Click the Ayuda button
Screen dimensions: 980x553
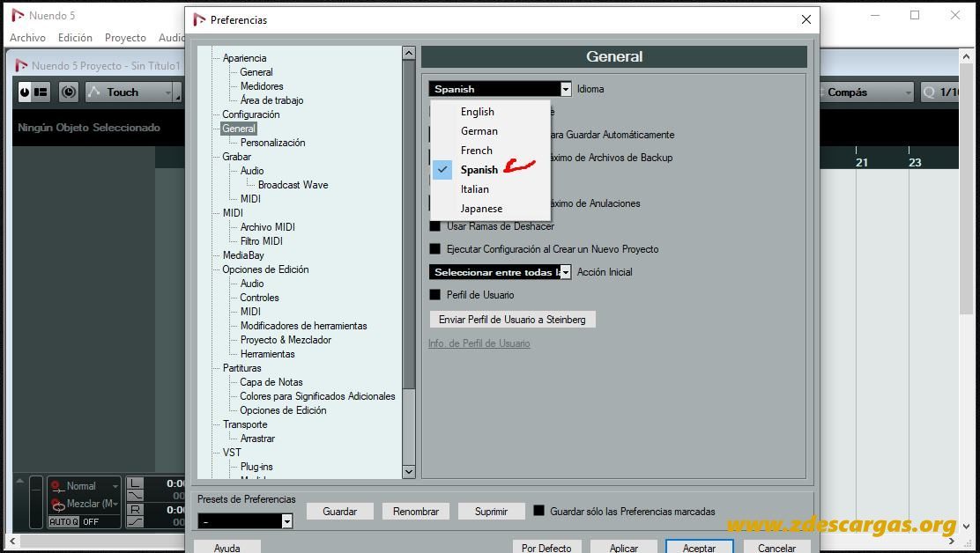[226, 547]
